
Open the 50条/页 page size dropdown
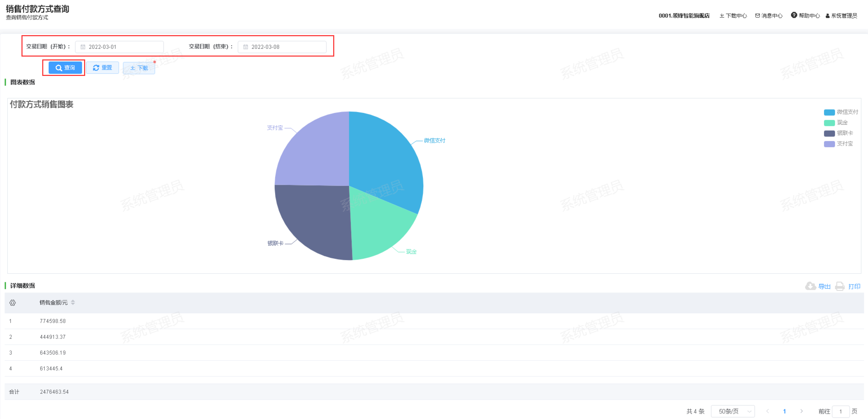[733, 411]
